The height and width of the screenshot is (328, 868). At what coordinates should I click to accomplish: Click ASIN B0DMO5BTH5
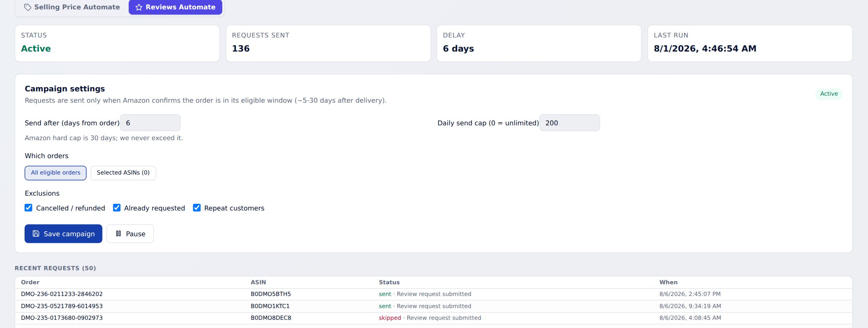click(x=271, y=294)
